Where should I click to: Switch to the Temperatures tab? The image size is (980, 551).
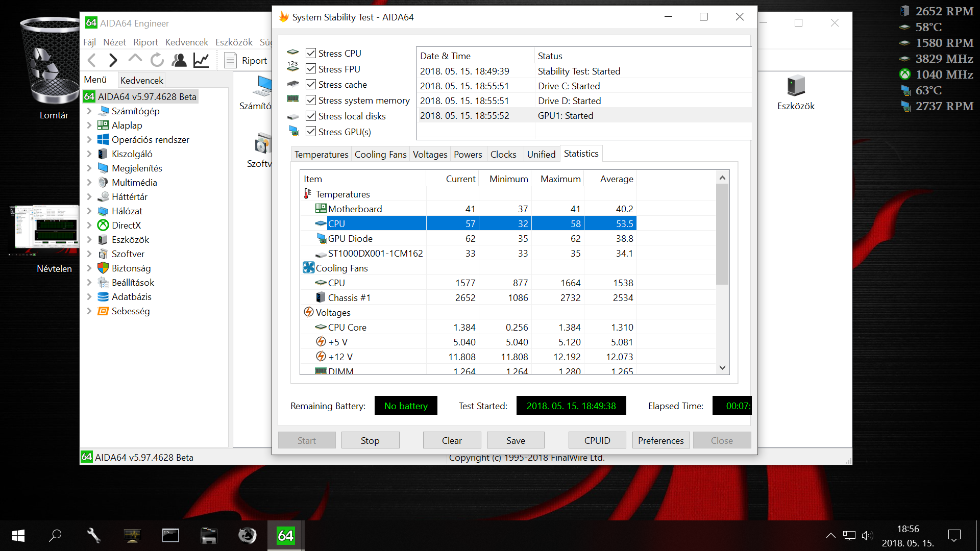[321, 154]
